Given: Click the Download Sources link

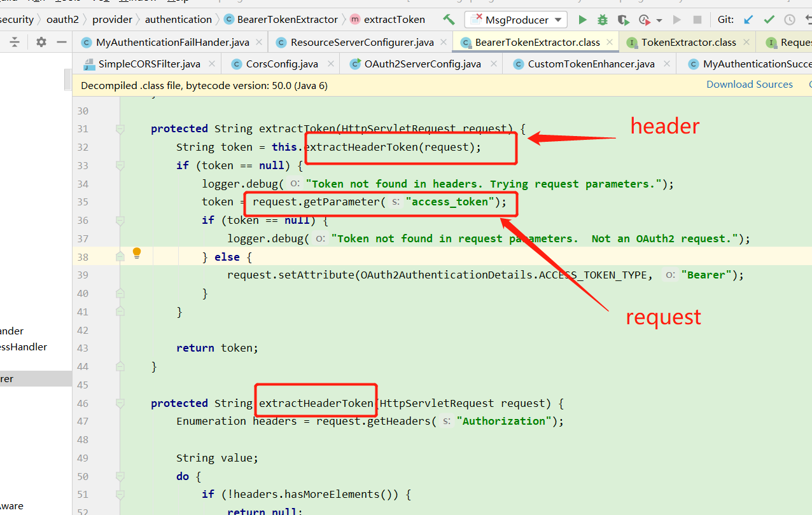Looking at the screenshot, I should click(x=750, y=85).
